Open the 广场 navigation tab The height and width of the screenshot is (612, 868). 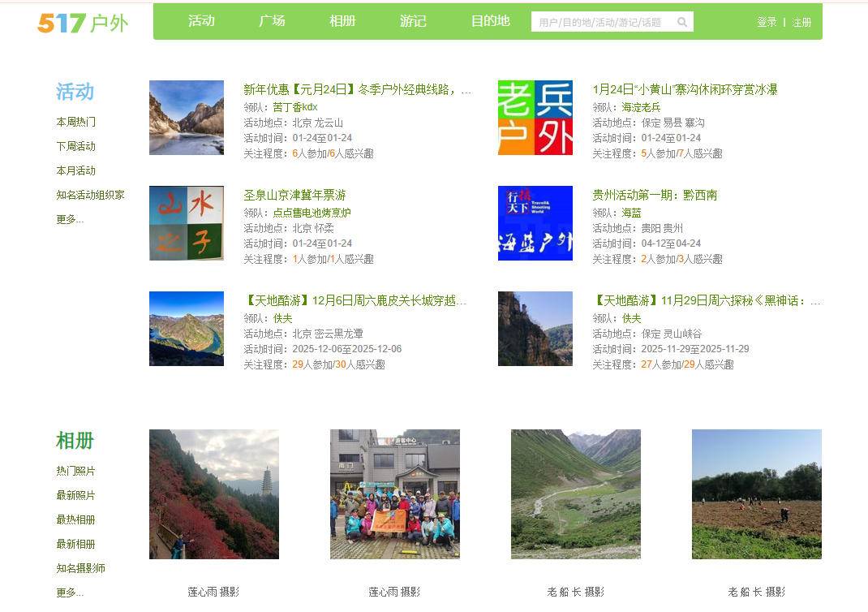(272, 21)
